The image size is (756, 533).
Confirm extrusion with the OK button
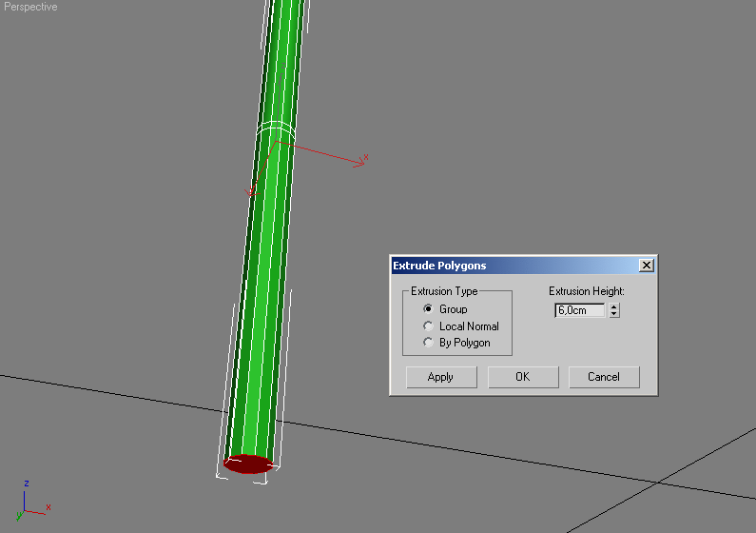pos(523,377)
